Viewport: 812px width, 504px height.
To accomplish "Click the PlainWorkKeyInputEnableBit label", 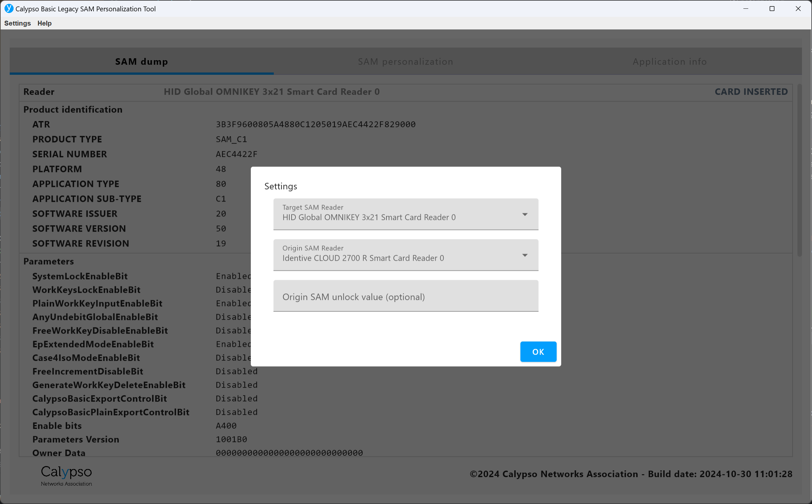I will [x=97, y=303].
